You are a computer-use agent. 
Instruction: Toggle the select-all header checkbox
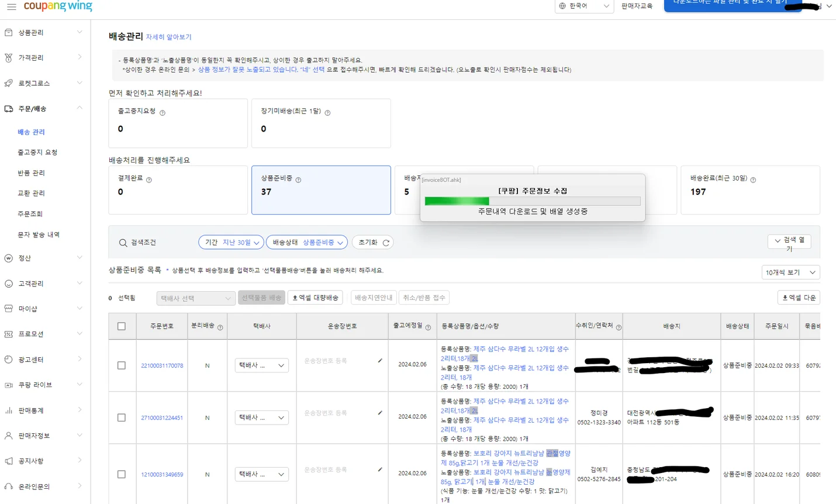pyautogui.click(x=122, y=326)
